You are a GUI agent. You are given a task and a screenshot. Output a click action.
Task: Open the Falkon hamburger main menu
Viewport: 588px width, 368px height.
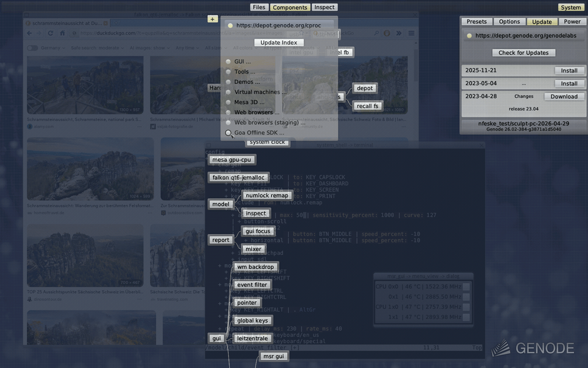[x=411, y=33]
